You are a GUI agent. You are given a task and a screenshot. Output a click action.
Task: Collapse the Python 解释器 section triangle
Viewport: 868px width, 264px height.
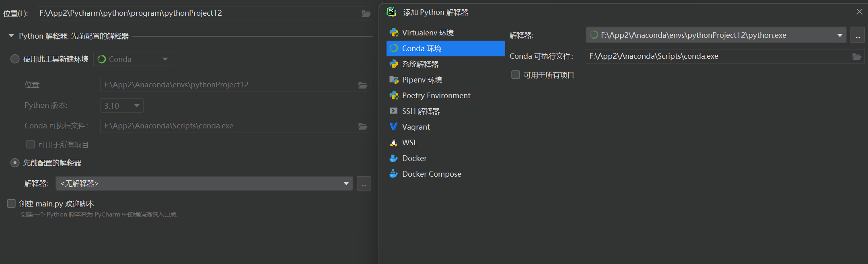[x=11, y=36]
